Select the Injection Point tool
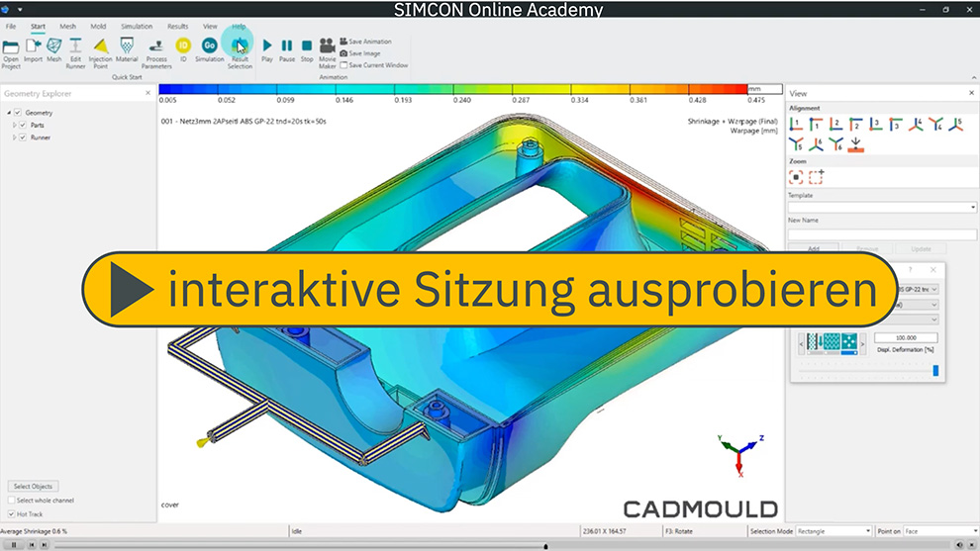The image size is (980, 551). (101, 46)
